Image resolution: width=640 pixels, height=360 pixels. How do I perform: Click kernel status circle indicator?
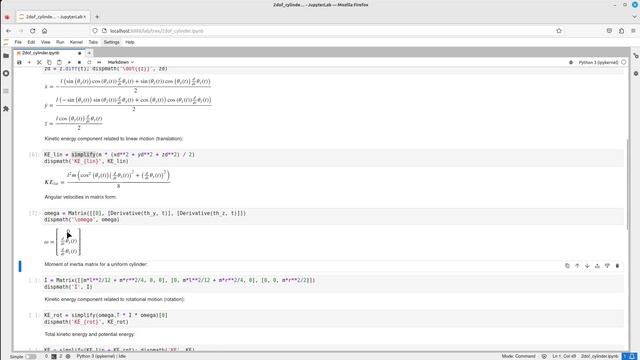[x=624, y=62]
